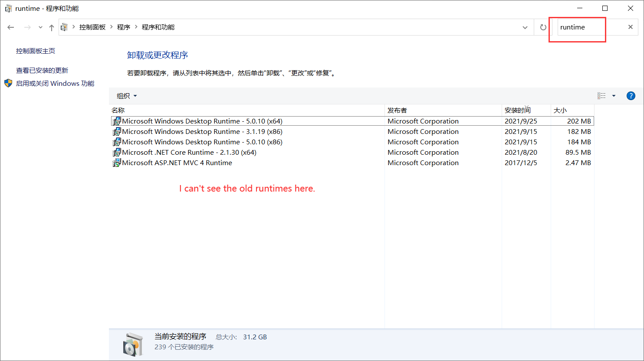Open 查看已安装的更新 link

[42, 70]
